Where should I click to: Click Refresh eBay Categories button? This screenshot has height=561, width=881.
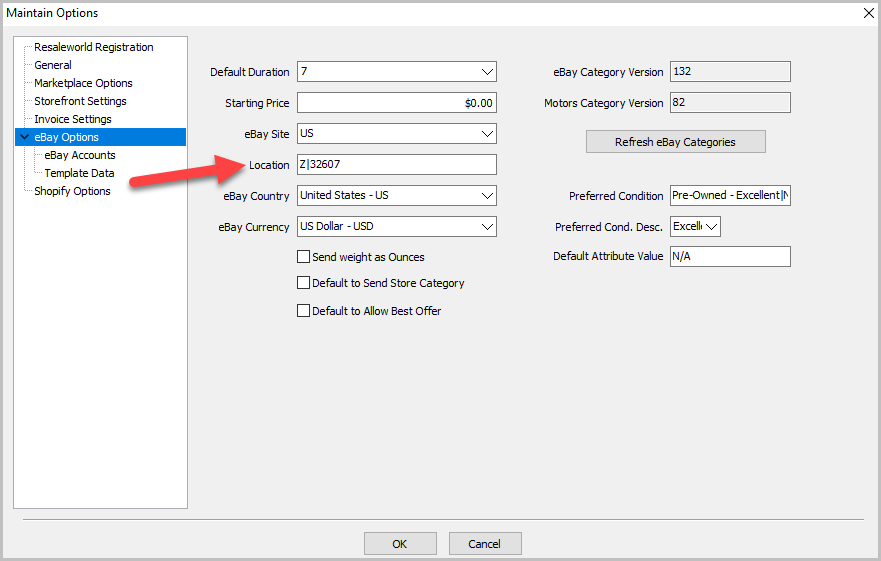point(675,142)
